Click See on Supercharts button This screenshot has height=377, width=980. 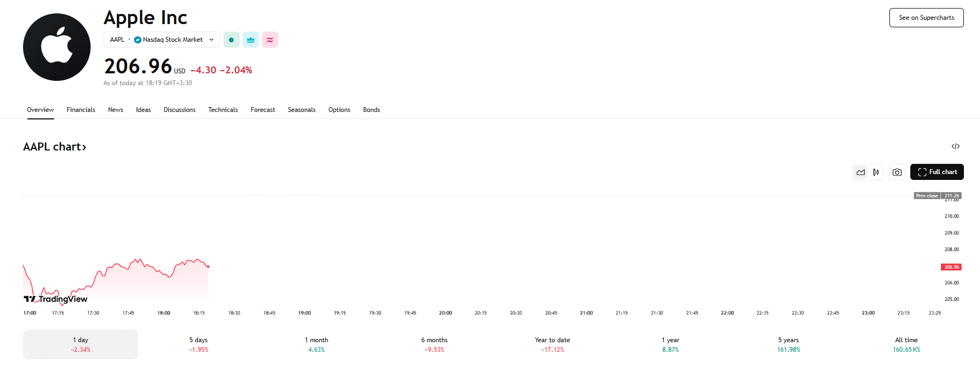(x=926, y=18)
